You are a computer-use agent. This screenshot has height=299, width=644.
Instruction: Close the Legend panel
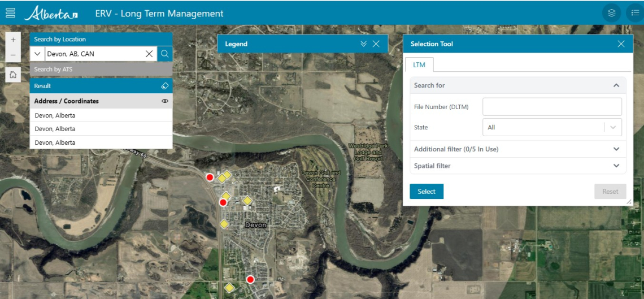[376, 44]
